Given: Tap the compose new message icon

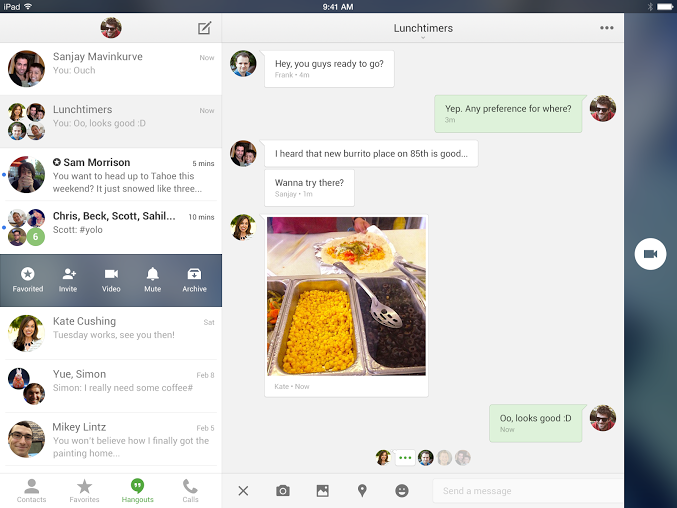Looking at the screenshot, I should [x=204, y=28].
